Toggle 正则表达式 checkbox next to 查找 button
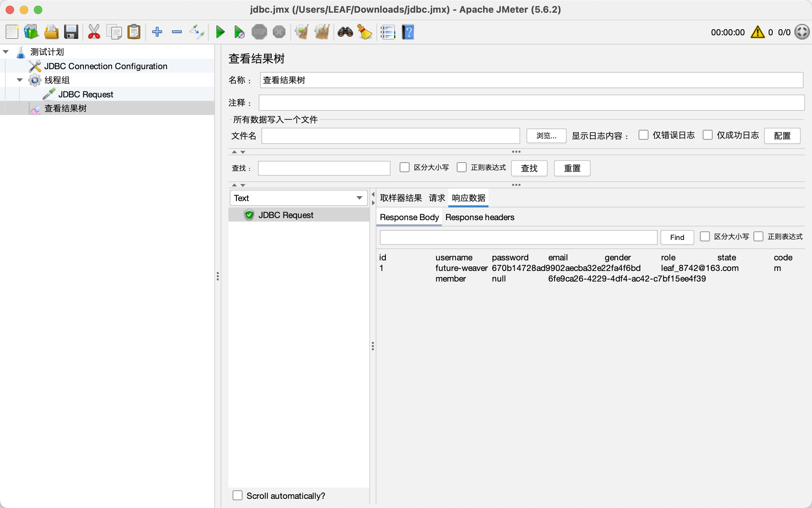The width and height of the screenshot is (812, 508). coord(462,167)
